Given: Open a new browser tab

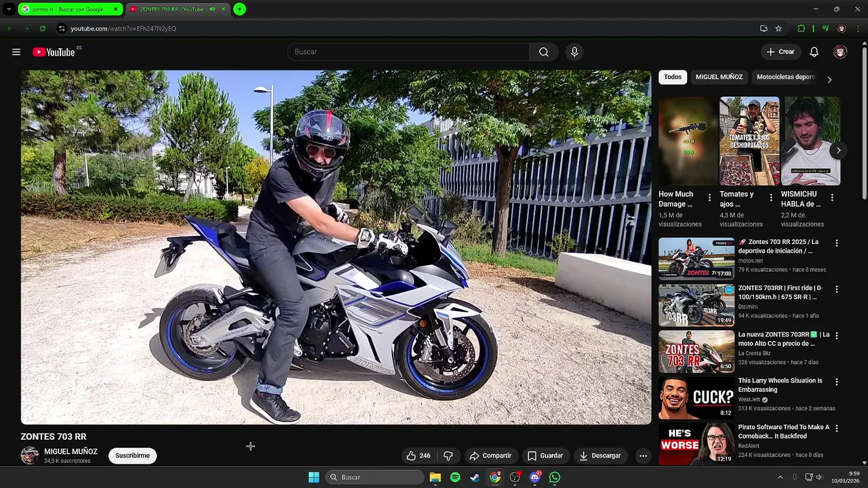Looking at the screenshot, I should [239, 9].
